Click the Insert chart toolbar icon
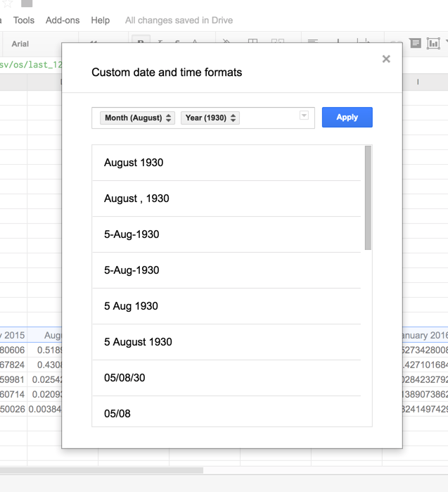The image size is (448, 492). pos(433,44)
